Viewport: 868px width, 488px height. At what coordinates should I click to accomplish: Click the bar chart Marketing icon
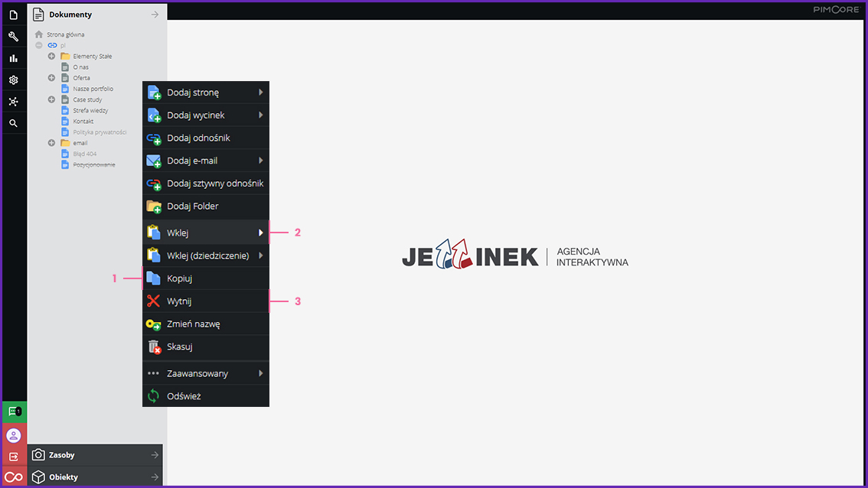[13, 58]
